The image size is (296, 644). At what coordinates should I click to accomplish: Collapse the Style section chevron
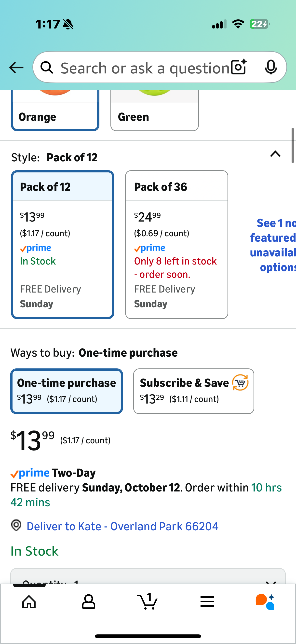[x=275, y=154]
